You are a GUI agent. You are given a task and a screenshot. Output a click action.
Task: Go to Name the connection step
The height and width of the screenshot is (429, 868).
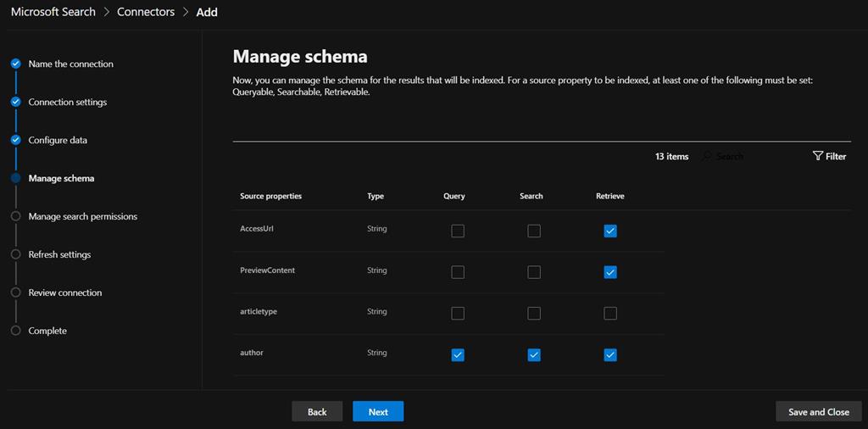point(71,64)
